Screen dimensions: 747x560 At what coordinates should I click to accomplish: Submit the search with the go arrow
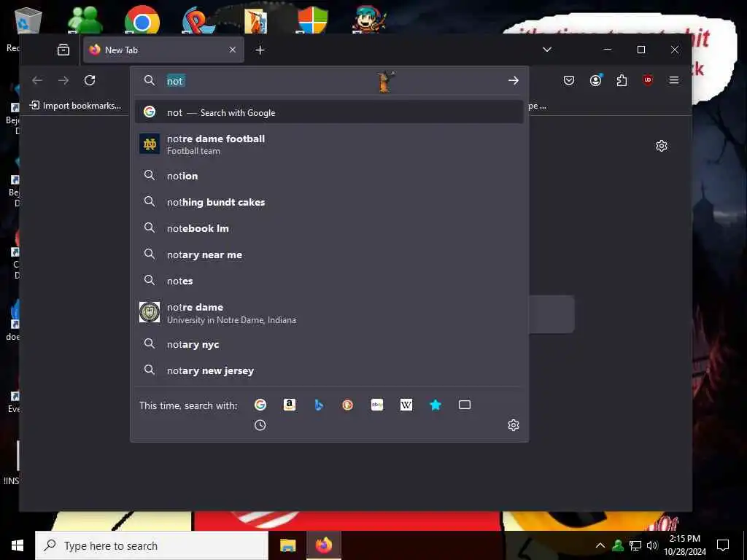513,80
